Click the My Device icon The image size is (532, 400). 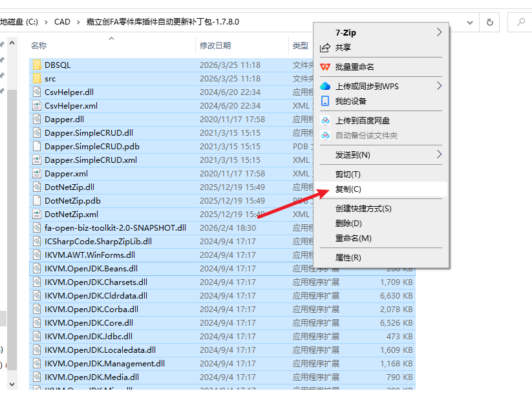coord(325,101)
